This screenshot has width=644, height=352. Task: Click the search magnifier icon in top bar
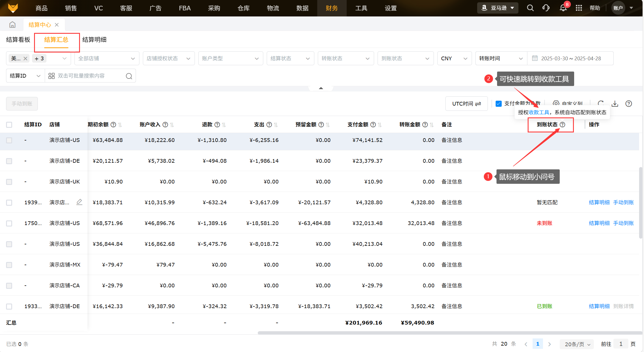coord(530,8)
